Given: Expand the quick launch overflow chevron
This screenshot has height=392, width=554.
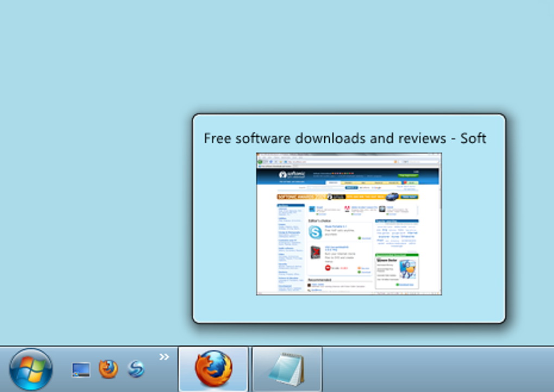Looking at the screenshot, I should (x=164, y=357).
